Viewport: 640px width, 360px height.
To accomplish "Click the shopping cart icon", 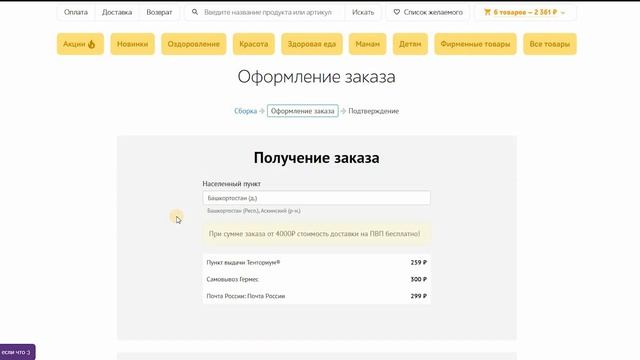I will [x=487, y=12].
